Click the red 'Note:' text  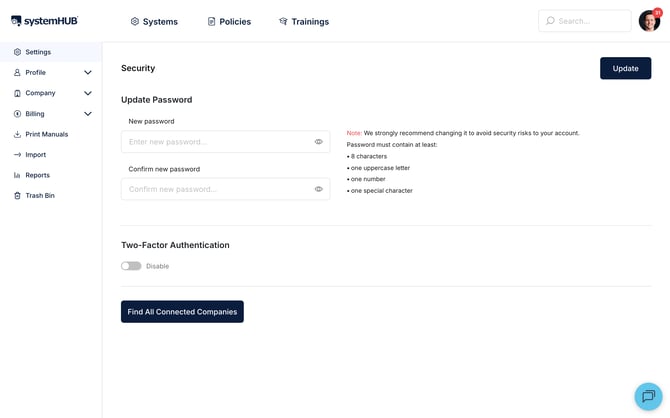(354, 133)
